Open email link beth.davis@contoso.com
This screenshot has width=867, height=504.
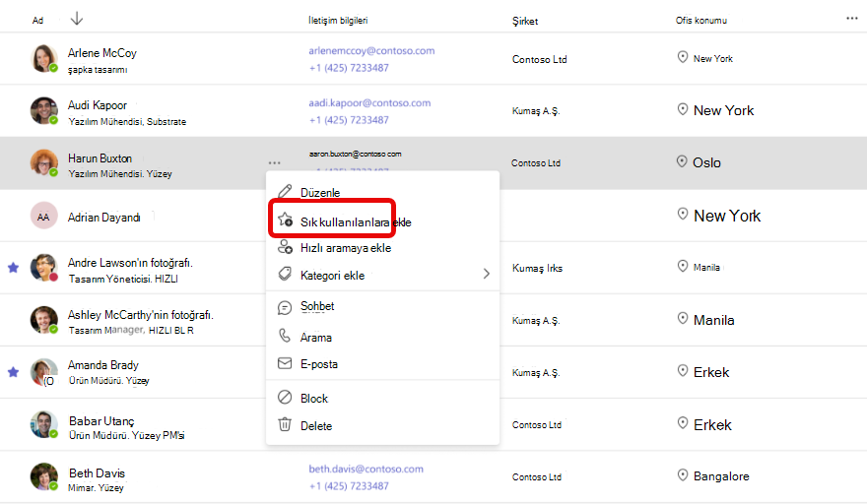pyautogui.click(x=367, y=469)
